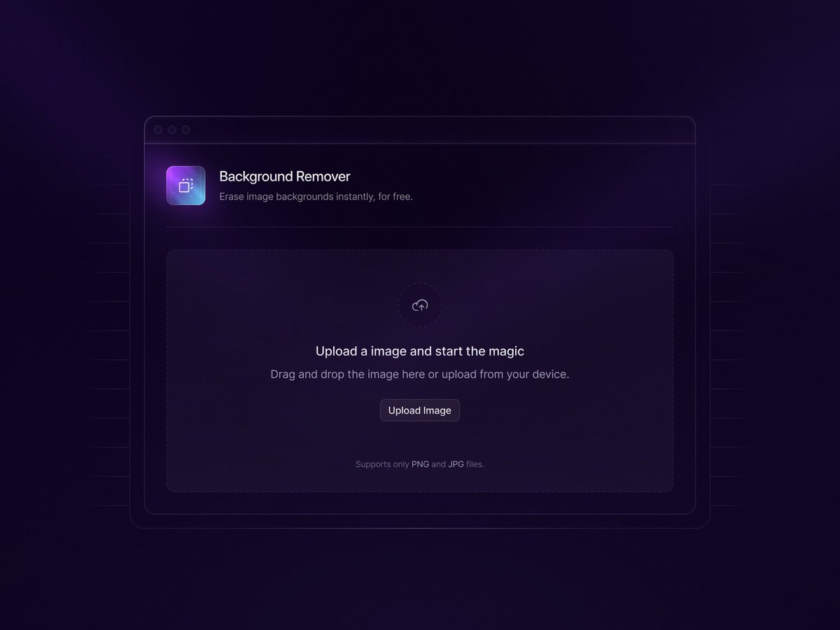This screenshot has width=840, height=630.
Task: Click the highlighted JPG file type label
Action: point(456,464)
